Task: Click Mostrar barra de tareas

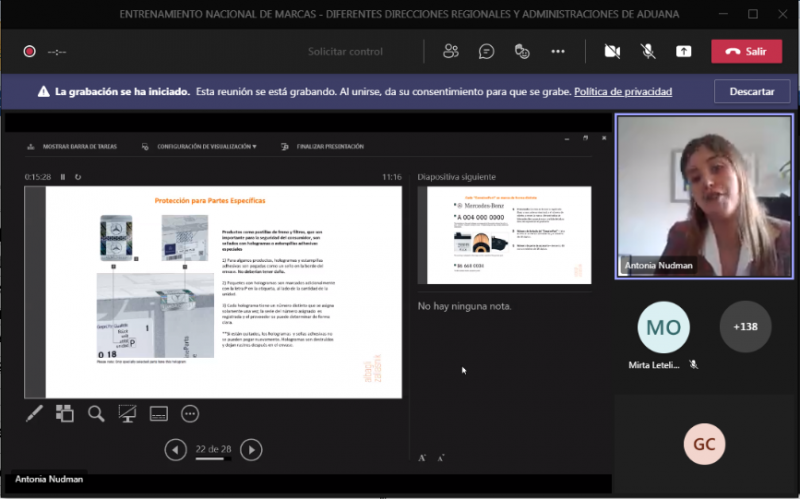Action: click(x=72, y=146)
